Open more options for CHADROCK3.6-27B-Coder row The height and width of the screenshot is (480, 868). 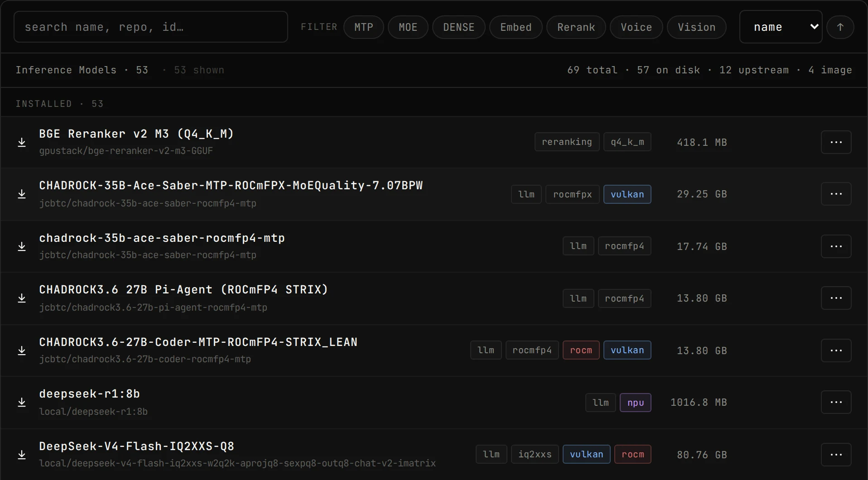[x=836, y=350]
